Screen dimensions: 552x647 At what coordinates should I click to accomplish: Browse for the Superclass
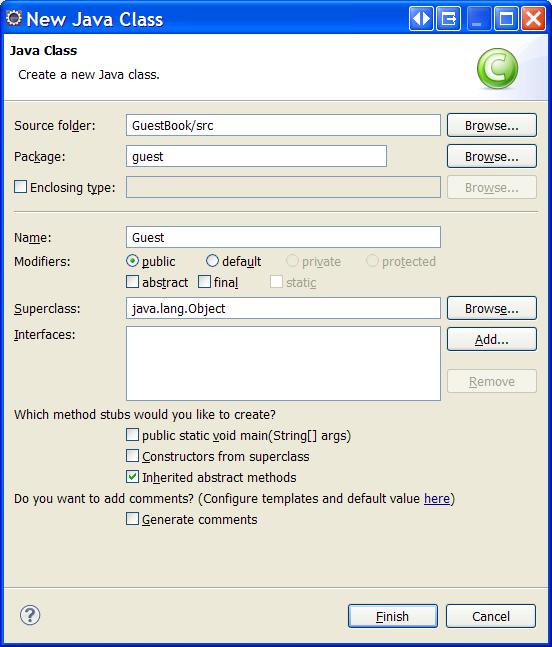tap(492, 308)
